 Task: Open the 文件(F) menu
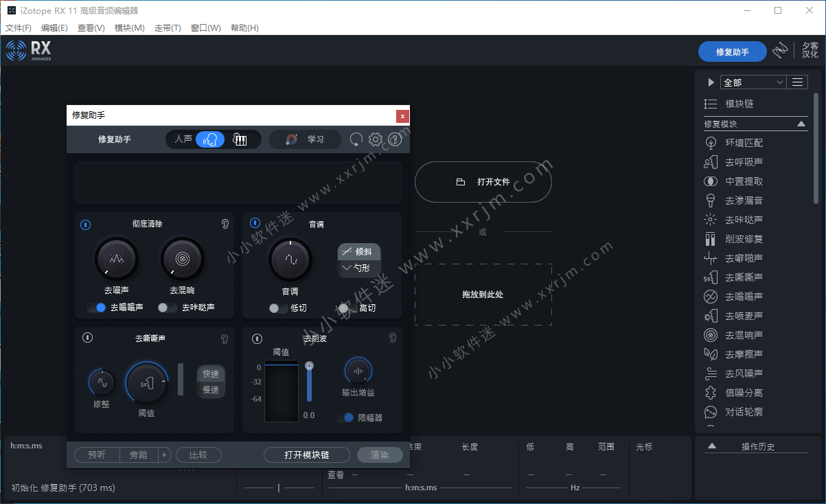[x=19, y=28]
